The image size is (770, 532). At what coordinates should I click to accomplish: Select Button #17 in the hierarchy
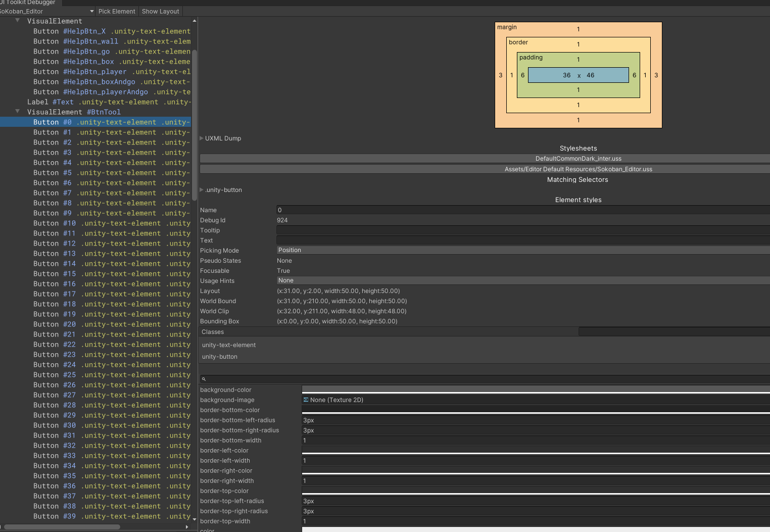pos(95,294)
